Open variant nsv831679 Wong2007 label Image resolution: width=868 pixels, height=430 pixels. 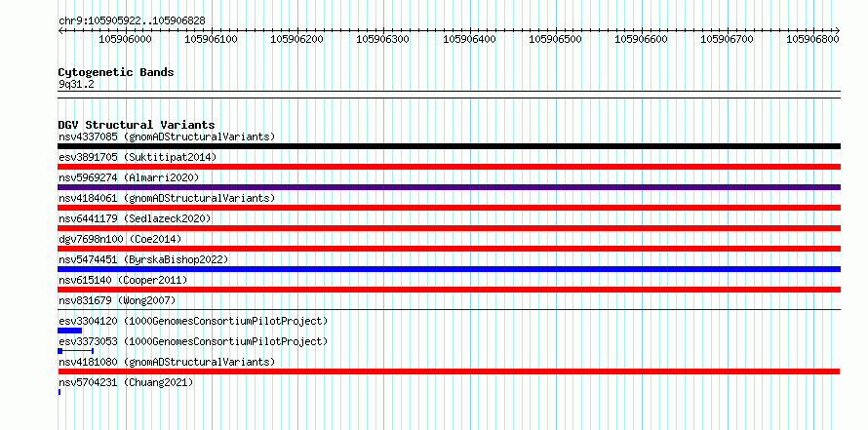pos(117,300)
